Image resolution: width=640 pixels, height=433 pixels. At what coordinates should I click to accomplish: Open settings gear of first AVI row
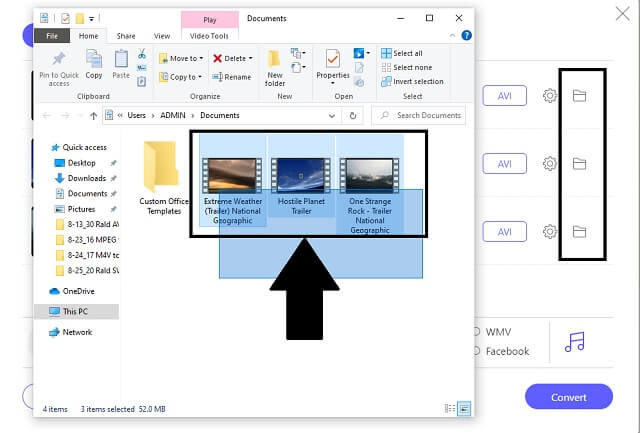pyautogui.click(x=549, y=96)
